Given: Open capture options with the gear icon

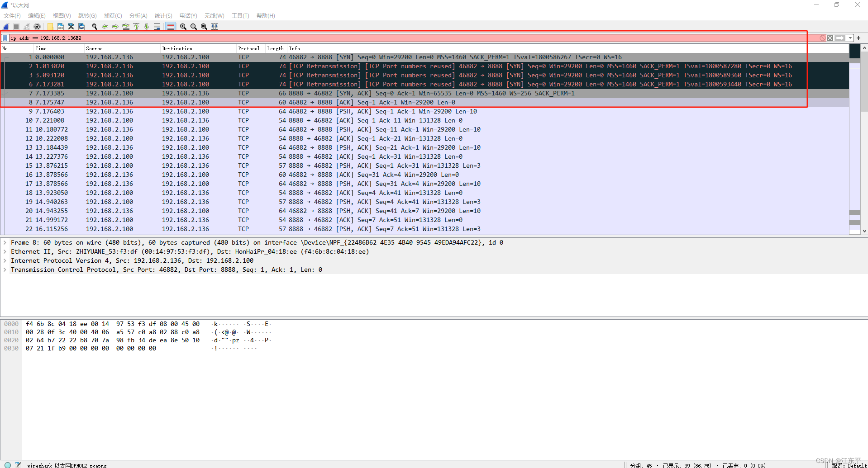Looking at the screenshot, I should click(37, 26).
